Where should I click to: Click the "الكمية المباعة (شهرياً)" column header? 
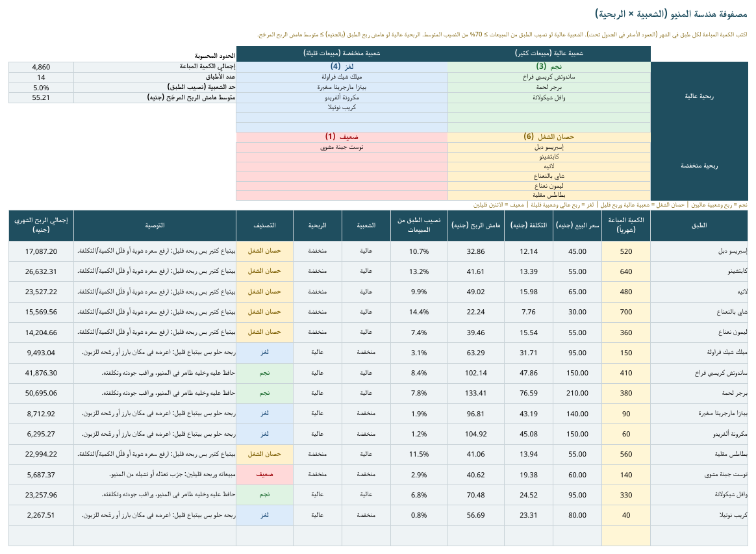pos(626,225)
